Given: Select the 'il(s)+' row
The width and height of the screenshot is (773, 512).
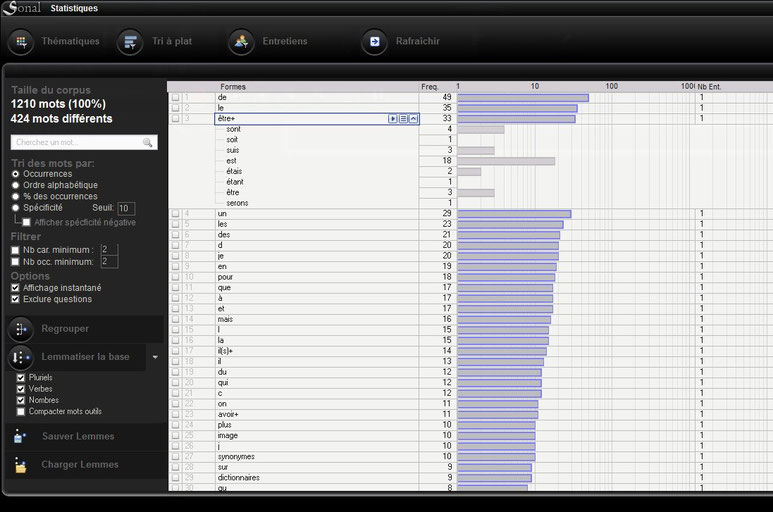Looking at the screenshot, I should [317, 351].
